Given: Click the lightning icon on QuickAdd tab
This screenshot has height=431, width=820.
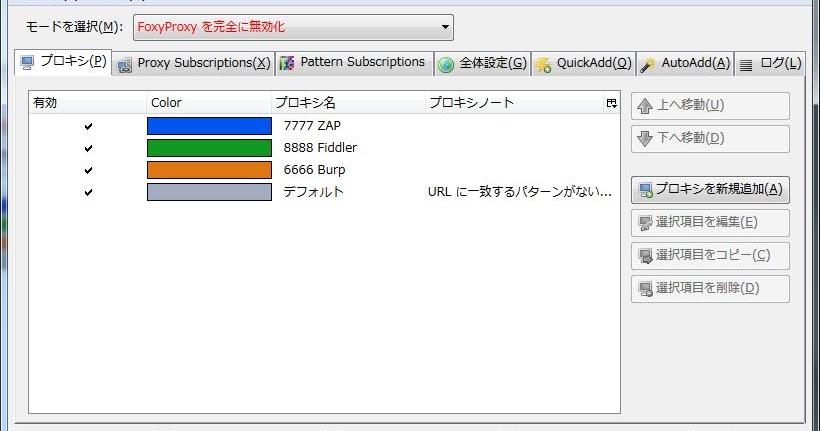Looking at the screenshot, I should click(543, 65).
